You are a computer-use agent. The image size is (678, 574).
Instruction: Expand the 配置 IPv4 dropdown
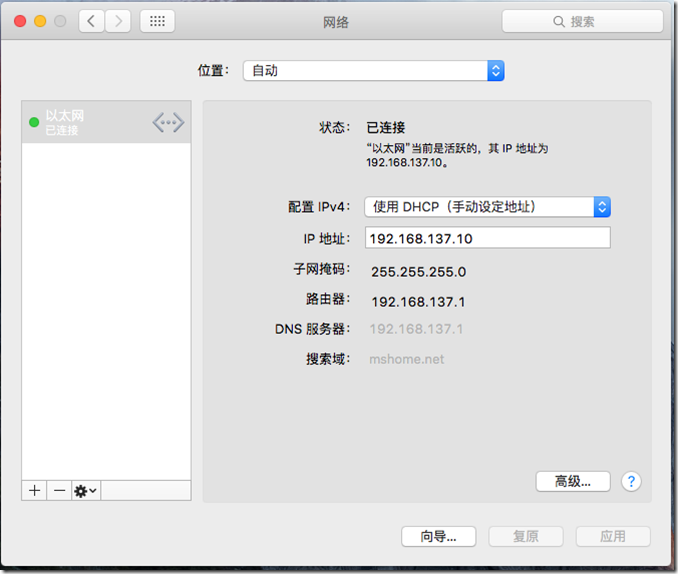point(487,207)
